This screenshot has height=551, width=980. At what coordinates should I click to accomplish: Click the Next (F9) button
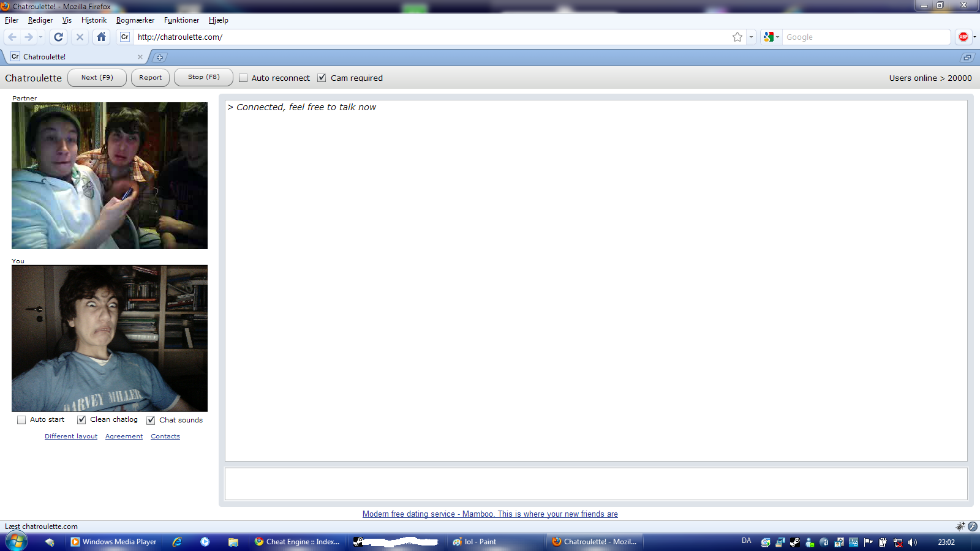point(97,78)
